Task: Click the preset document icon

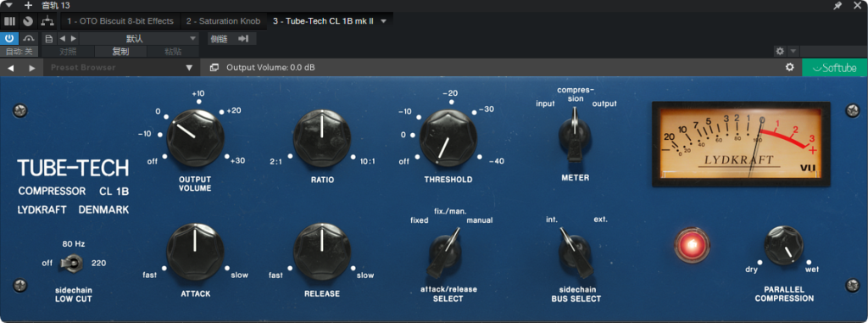Action: (x=48, y=39)
